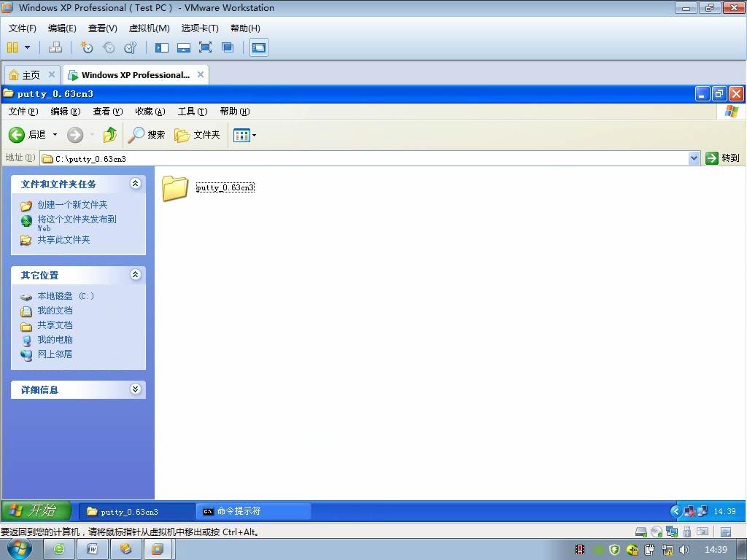The image size is (747, 560).
Task: Open 网上邻居 link
Action: pos(55,354)
